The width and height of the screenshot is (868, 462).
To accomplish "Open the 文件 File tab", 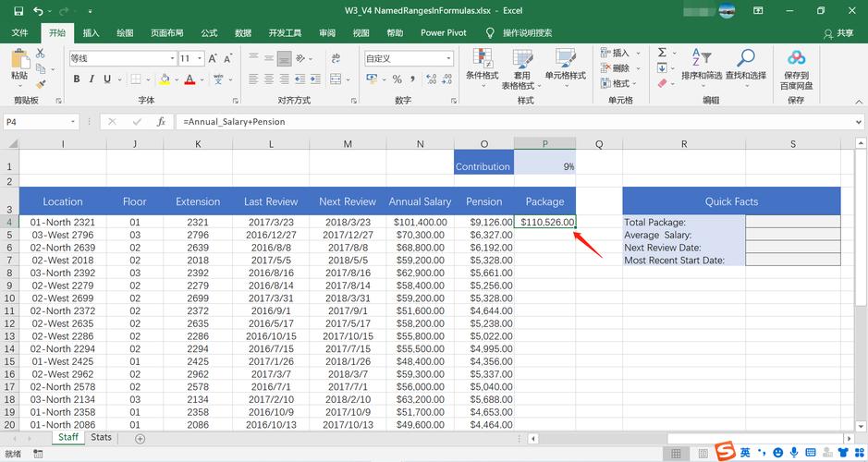I will [x=20, y=32].
